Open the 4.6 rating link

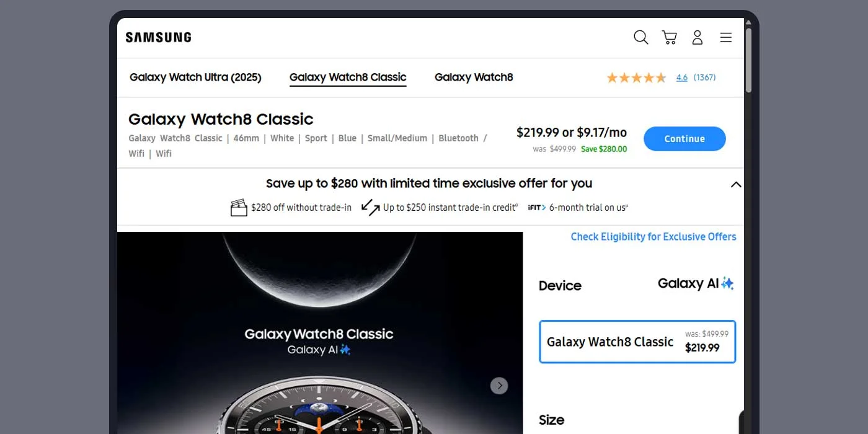682,77
